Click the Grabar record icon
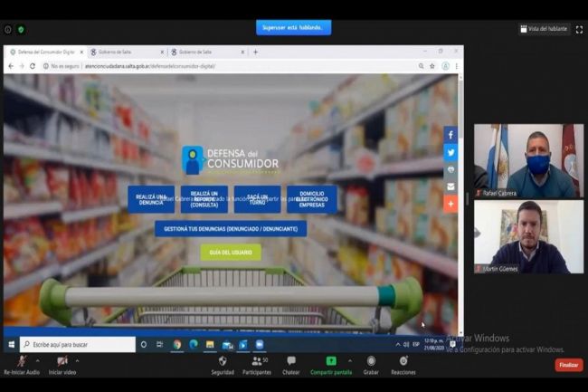Viewport: 588px width, 392px height. [x=371, y=361]
